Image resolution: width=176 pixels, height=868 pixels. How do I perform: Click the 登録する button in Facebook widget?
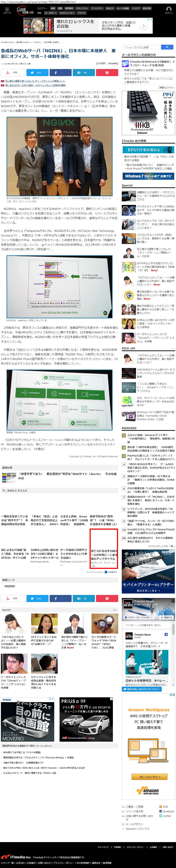(x=167, y=617)
